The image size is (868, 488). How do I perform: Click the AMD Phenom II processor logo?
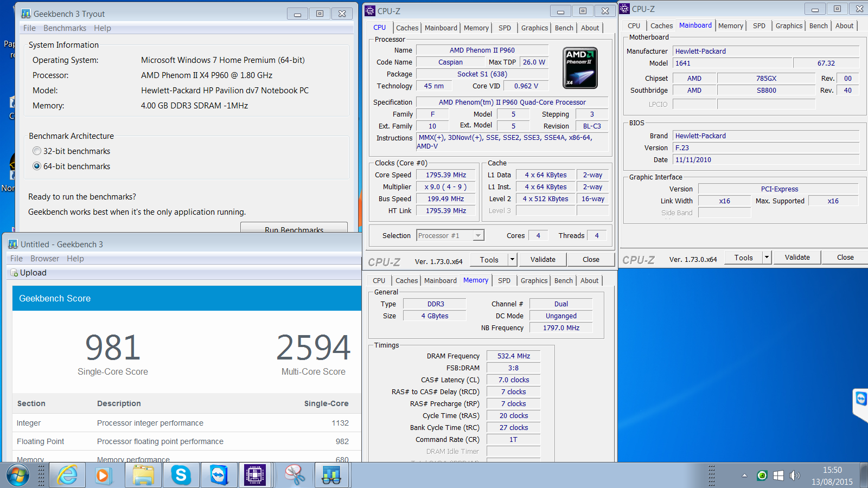tap(580, 68)
